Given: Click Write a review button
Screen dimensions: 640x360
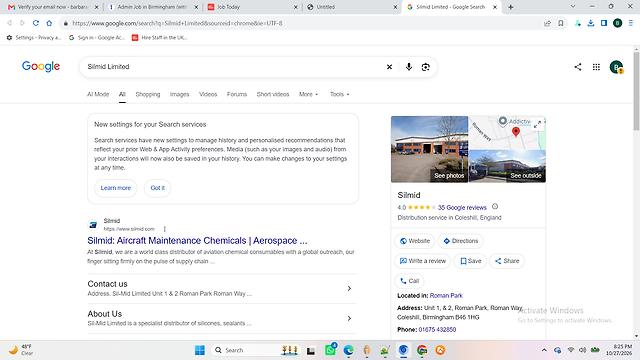Looking at the screenshot, I should [x=422, y=261].
